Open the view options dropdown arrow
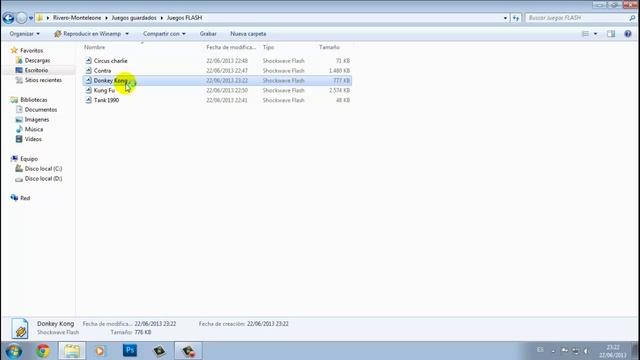 click(x=595, y=34)
